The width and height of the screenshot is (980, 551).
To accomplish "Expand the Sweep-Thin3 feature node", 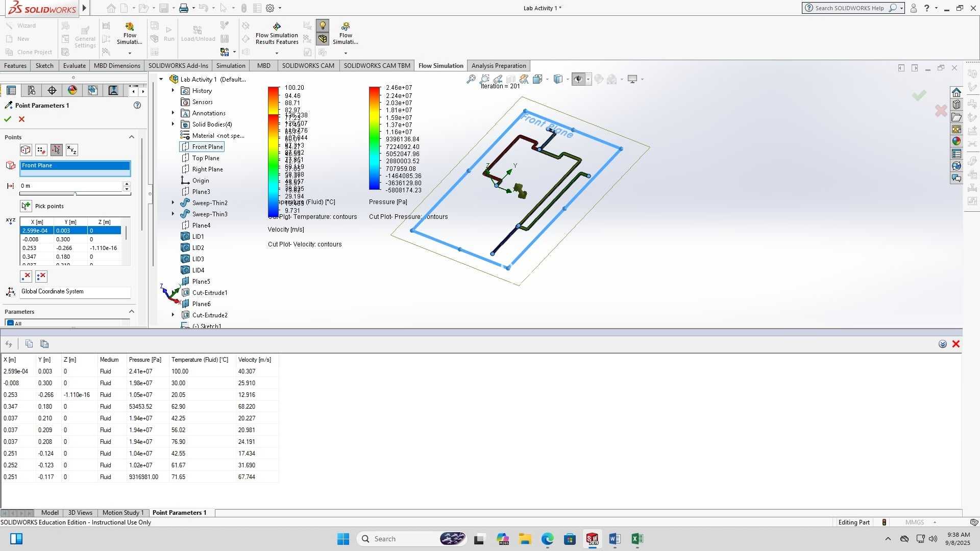I will click(173, 214).
